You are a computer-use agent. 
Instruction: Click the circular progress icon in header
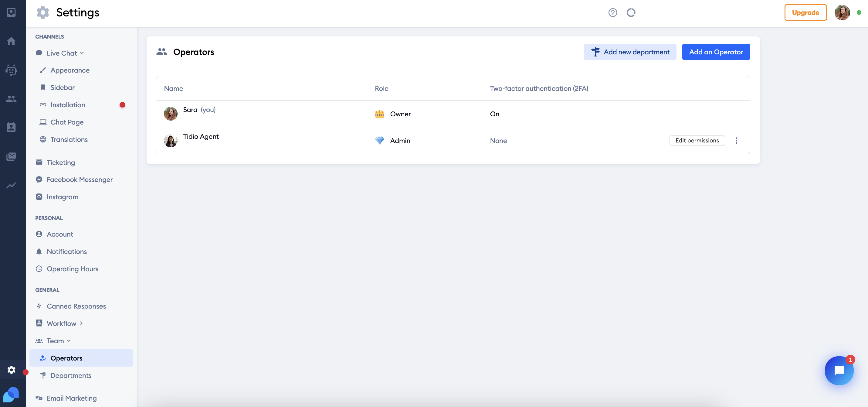pyautogui.click(x=631, y=12)
